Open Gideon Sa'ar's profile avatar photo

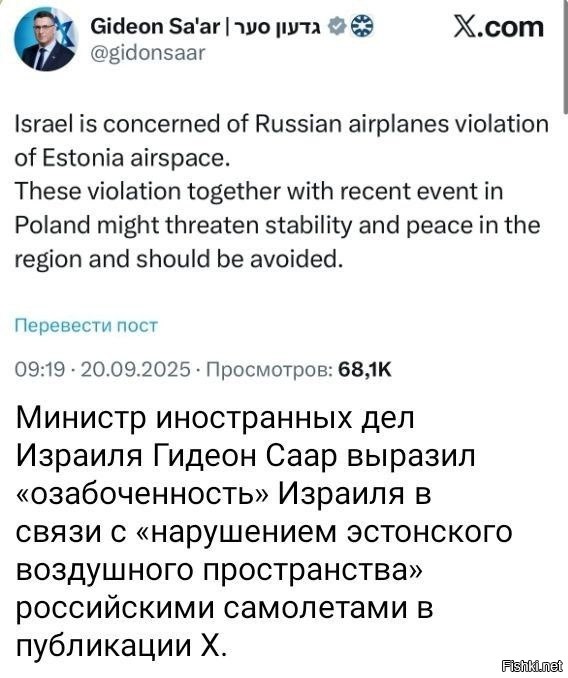coord(46,40)
